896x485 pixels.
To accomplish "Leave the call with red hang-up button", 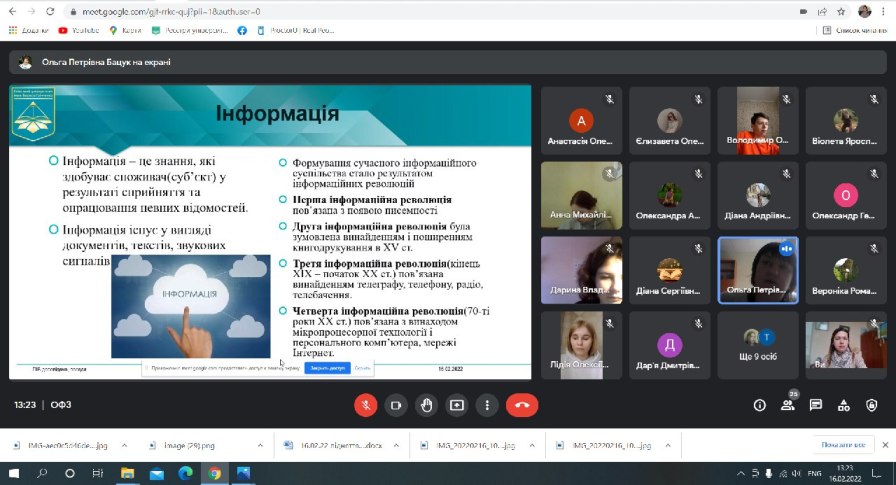I will (522, 405).
